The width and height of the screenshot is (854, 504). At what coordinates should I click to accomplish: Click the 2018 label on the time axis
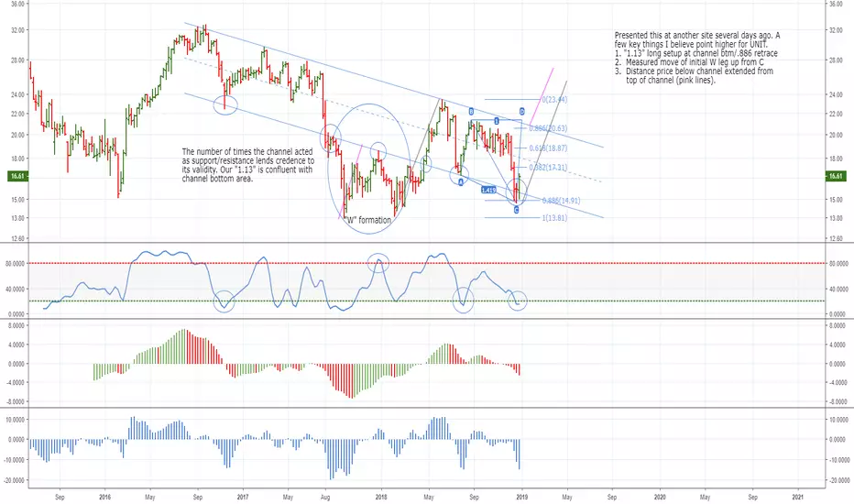coord(381,497)
